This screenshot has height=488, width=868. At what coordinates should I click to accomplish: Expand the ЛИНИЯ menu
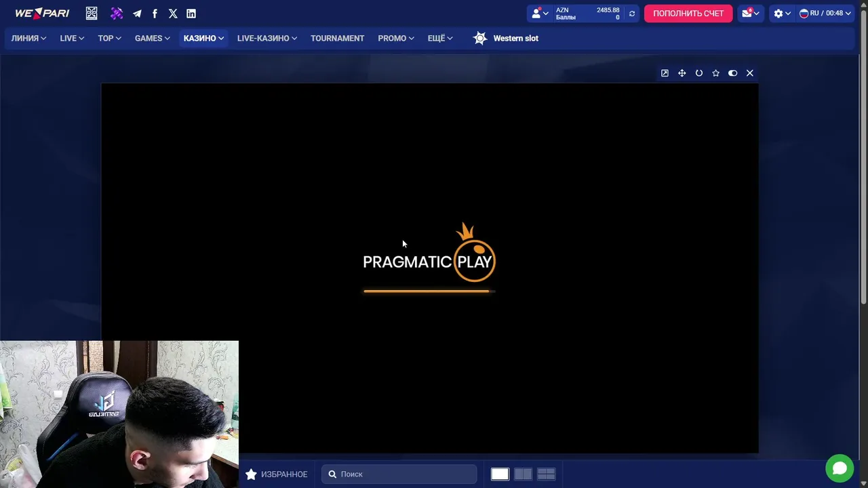click(28, 39)
